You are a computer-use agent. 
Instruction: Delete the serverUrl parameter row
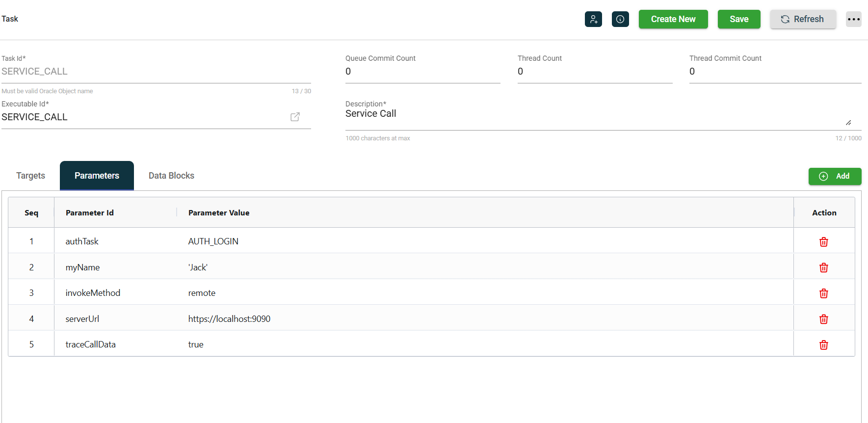pyautogui.click(x=823, y=319)
